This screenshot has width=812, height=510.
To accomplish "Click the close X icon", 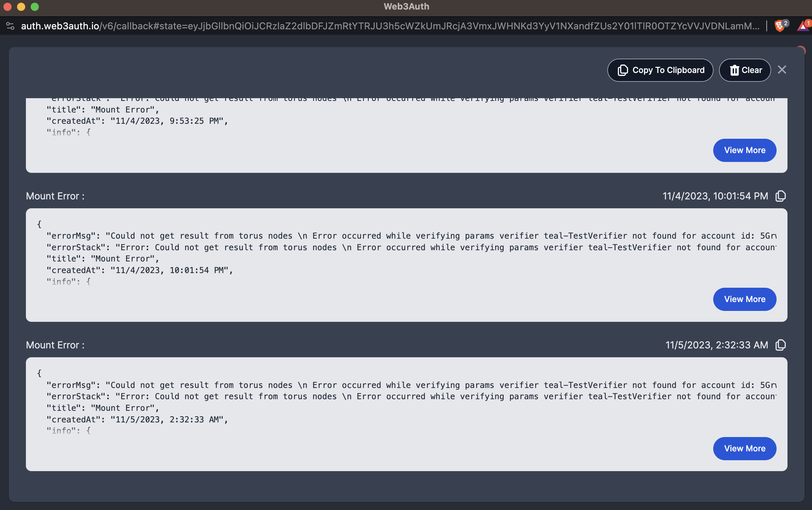I will point(782,70).
